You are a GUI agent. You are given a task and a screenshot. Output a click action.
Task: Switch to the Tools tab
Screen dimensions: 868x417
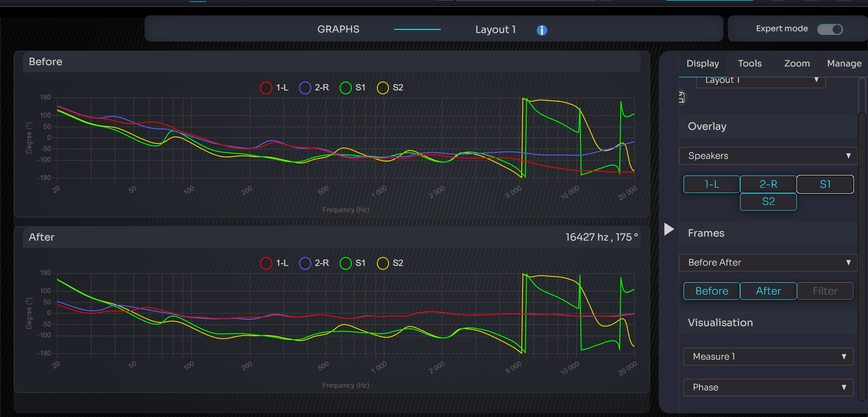[750, 64]
